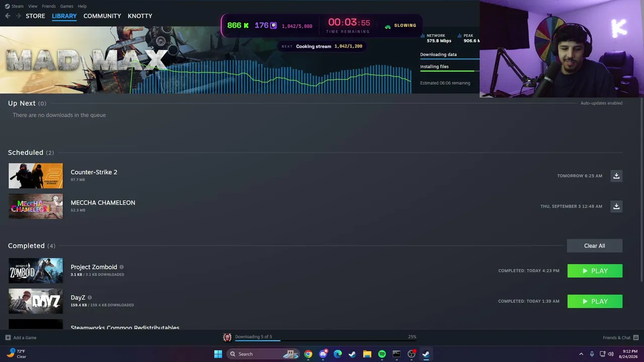Viewport: 644px width, 362px height.
Task: Show info icon next to DayZ
Action: 90,298
